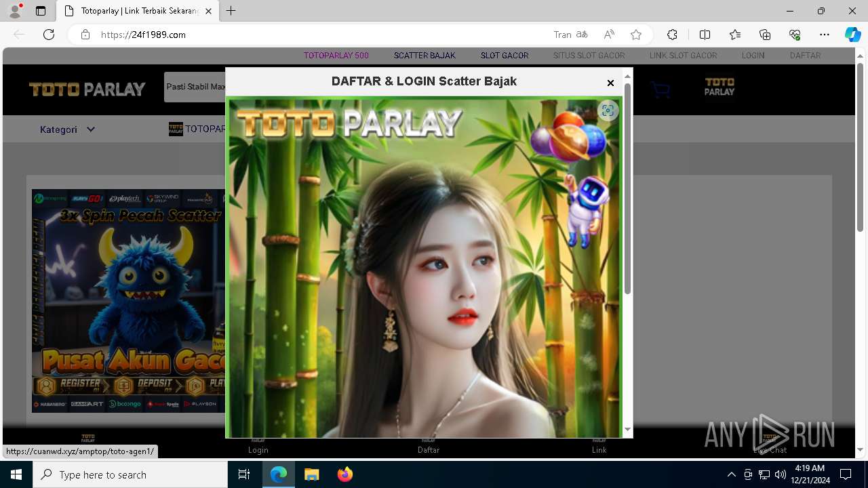Click the small TOTO PARLAY badge logo at right
Image resolution: width=868 pixels, height=488 pixels.
(719, 87)
